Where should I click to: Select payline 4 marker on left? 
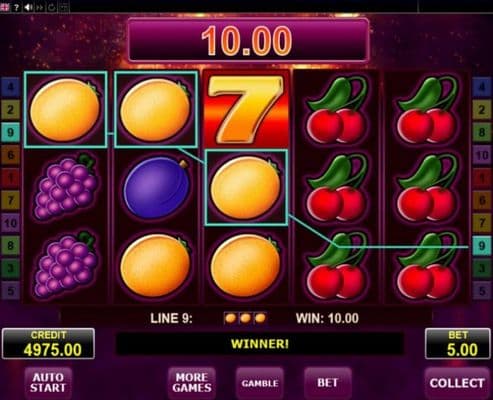coord(10,87)
